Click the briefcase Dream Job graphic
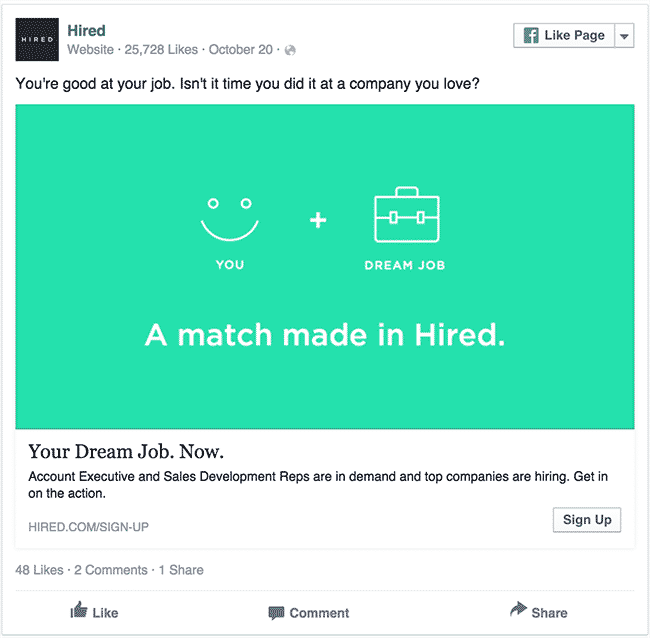This screenshot has width=650, height=638. point(407,215)
